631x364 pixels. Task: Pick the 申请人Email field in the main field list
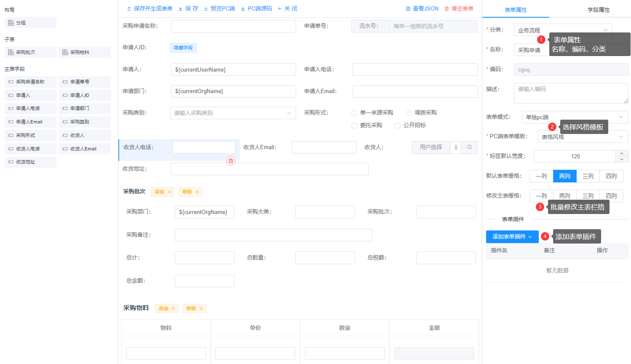coord(30,122)
